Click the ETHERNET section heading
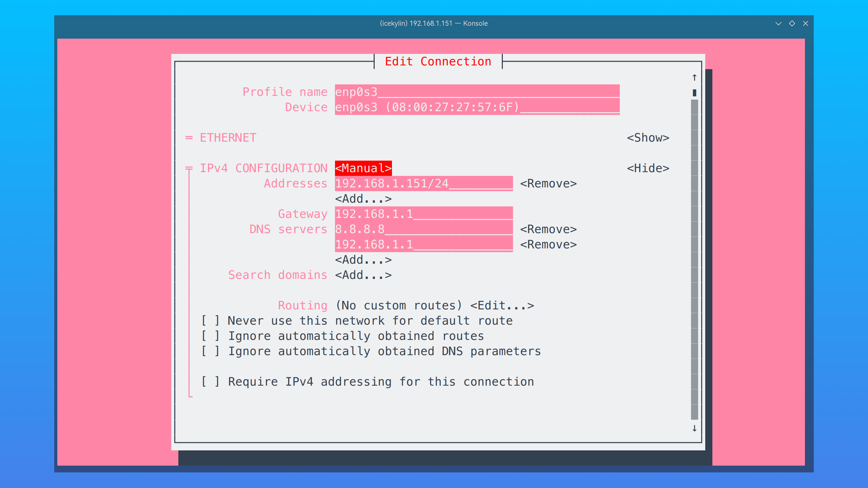868x488 pixels. tap(228, 138)
